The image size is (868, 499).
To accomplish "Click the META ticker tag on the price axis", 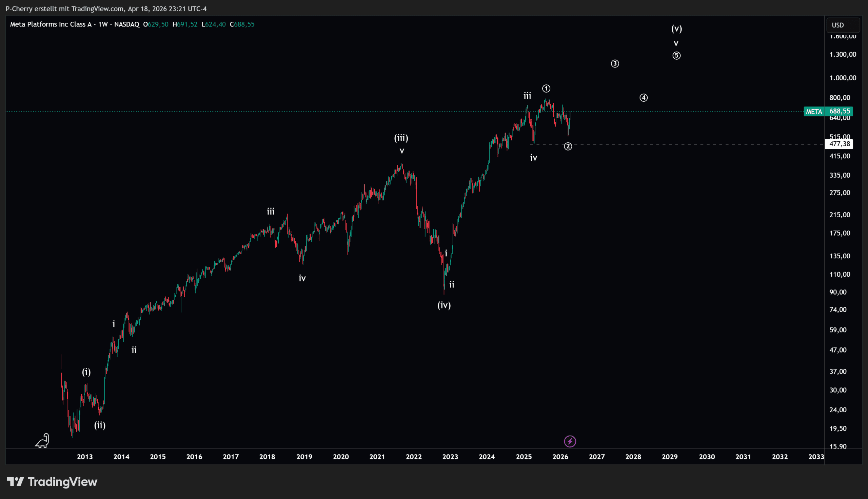I will (x=814, y=112).
